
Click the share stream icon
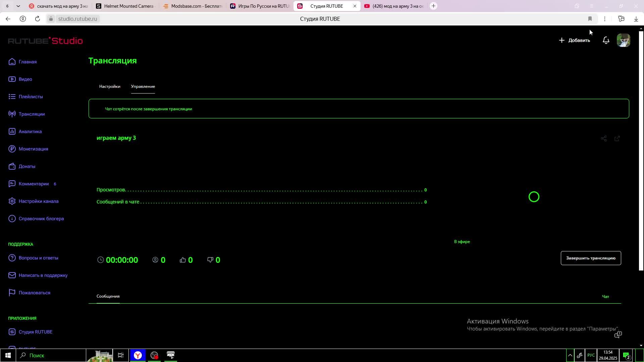(x=604, y=138)
